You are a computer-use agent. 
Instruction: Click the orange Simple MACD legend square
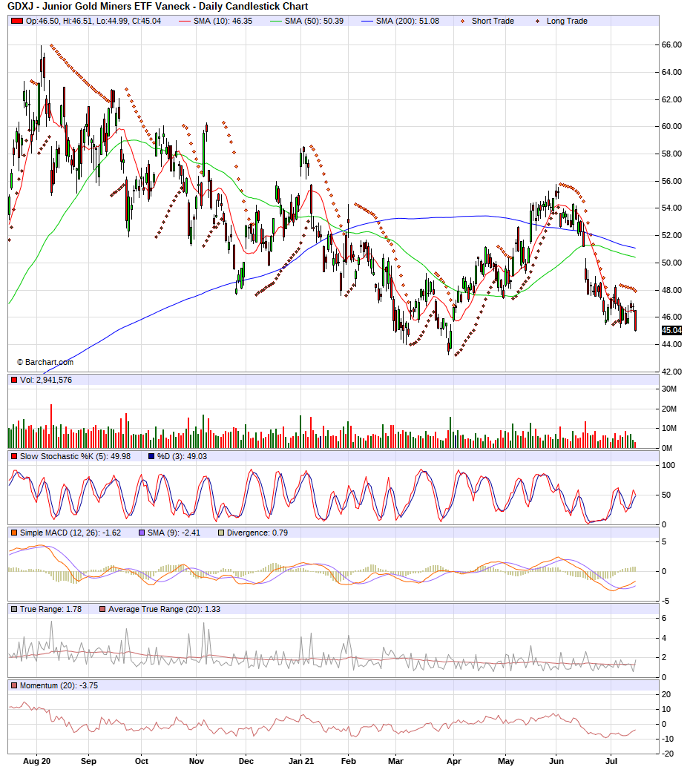(x=15, y=533)
